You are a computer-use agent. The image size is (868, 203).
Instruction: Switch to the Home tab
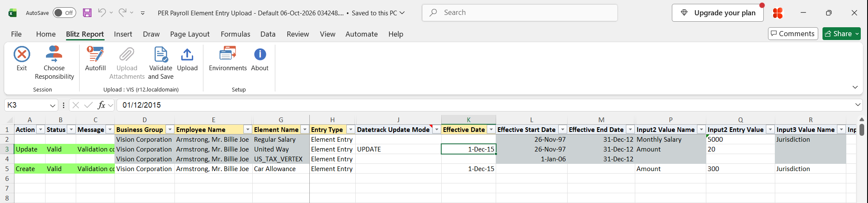[46, 34]
